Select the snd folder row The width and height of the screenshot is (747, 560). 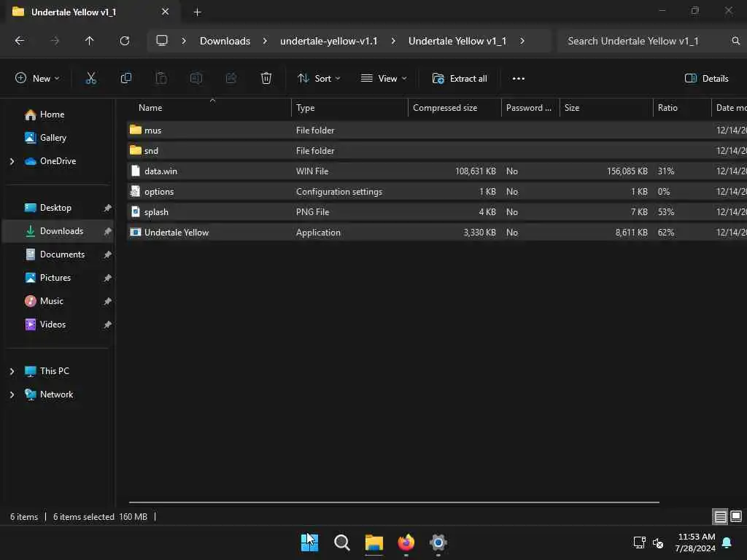click(x=437, y=150)
